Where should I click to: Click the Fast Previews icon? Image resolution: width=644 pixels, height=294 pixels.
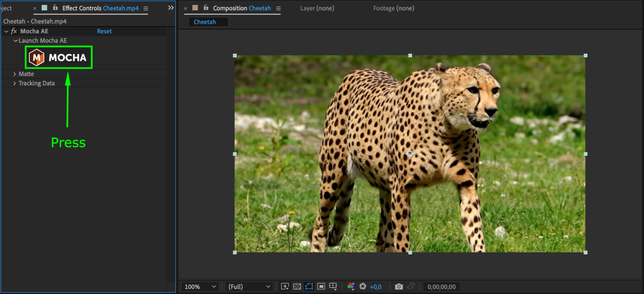pos(285,286)
